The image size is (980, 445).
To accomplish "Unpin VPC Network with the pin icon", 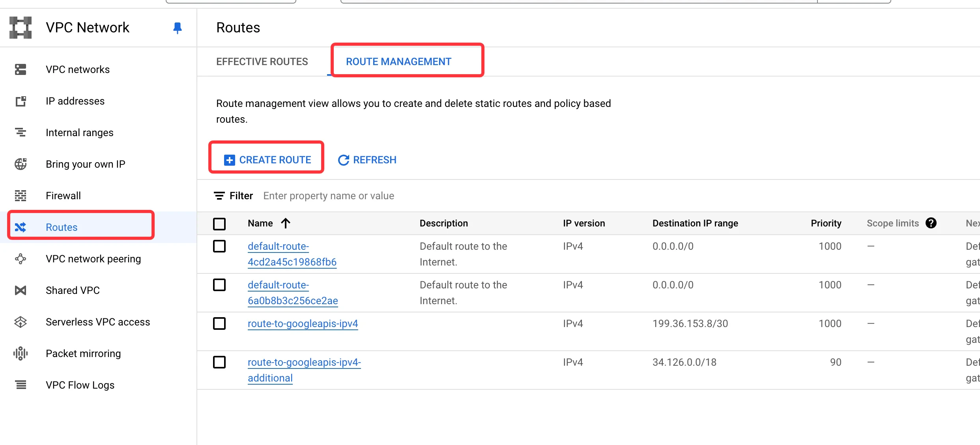I will (x=178, y=28).
